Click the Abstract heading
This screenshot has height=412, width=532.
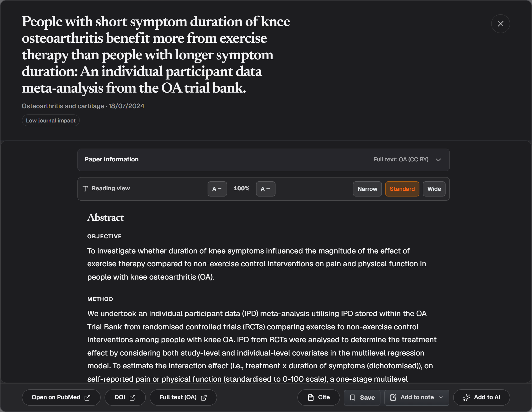pos(105,217)
